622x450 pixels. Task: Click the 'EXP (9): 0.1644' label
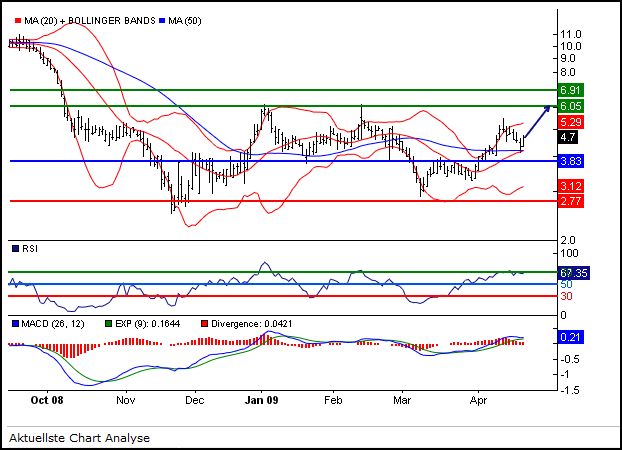coord(148,324)
